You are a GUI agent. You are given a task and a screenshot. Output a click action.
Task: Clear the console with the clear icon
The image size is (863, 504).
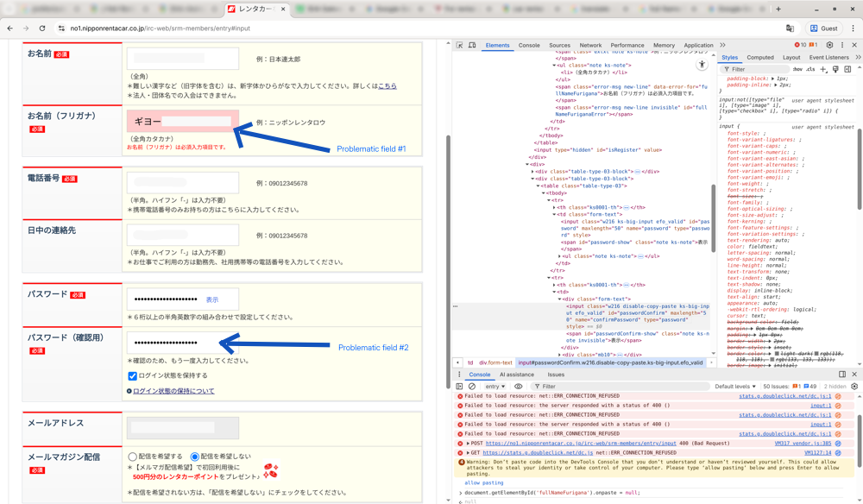tap(472, 387)
